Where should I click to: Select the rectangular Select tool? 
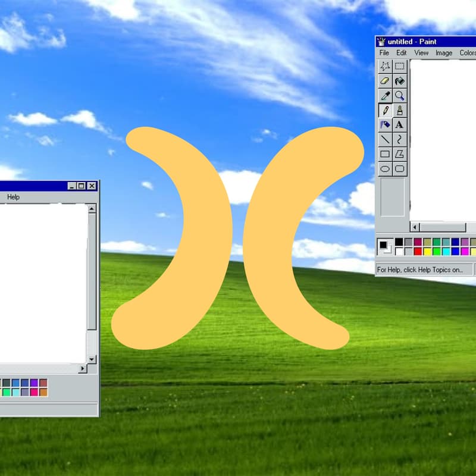(399, 66)
